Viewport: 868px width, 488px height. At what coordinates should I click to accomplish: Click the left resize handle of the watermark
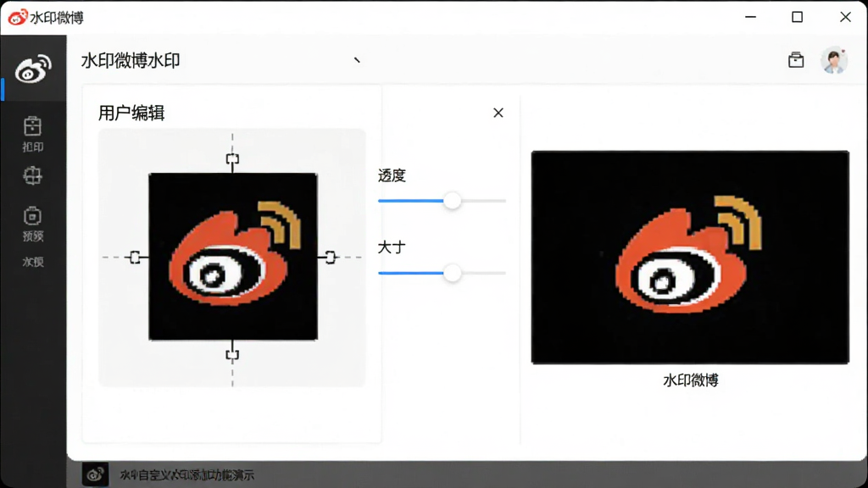click(x=135, y=258)
